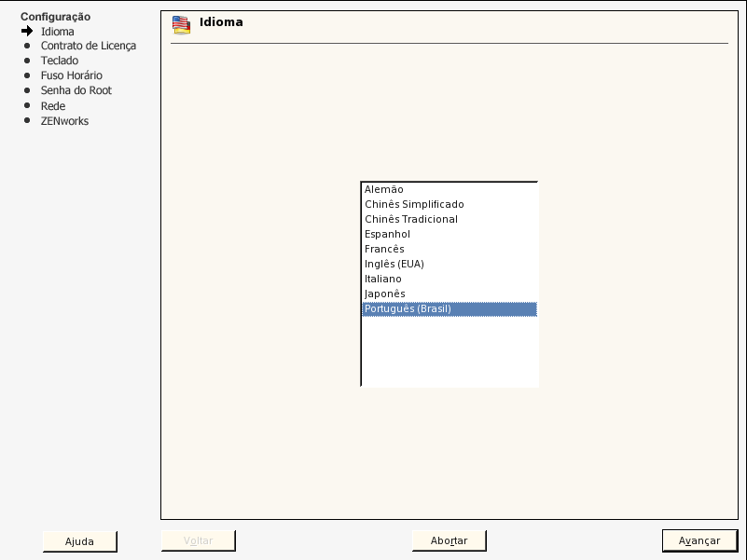Select the highlighted Português (Brasil) entry
Viewport: 747px width, 560px height.
[450, 309]
